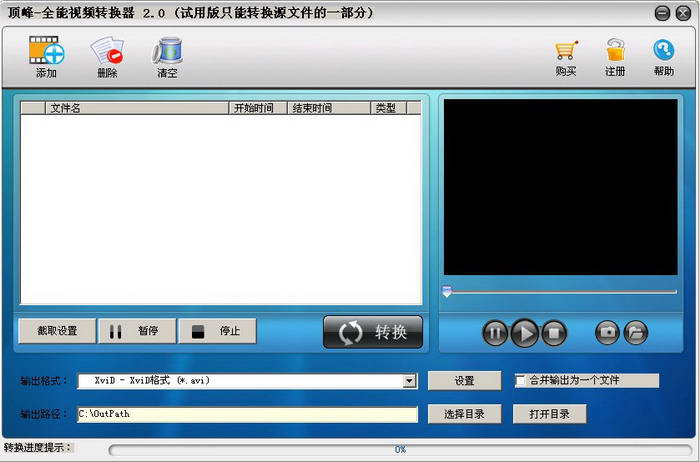The width and height of the screenshot is (700, 462).
Task: Click the 删除 delete file icon
Action: click(107, 50)
